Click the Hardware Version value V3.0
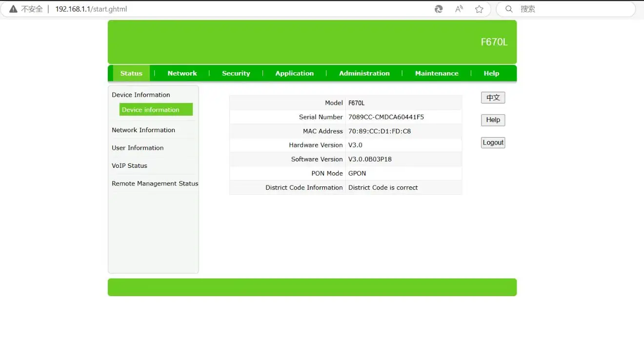Screen dimensions: 644x363 pyautogui.click(x=355, y=145)
